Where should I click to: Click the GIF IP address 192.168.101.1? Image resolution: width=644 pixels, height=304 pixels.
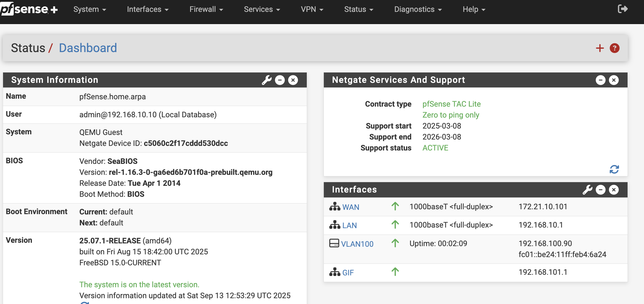[x=543, y=272]
